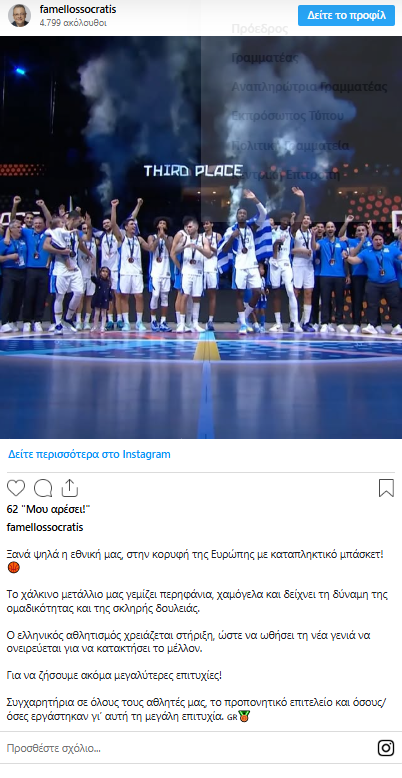
Task: Open the famellossocratis profile avatar
Action: point(19,15)
